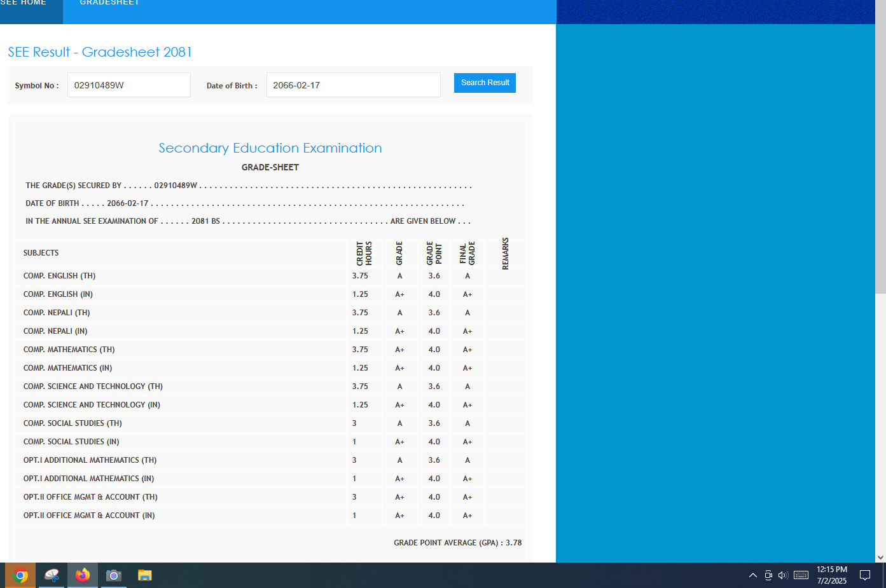Screen dimensions: 886x588
Task: Open the camera app in the taskbar
Action: [x=113, y=575]
